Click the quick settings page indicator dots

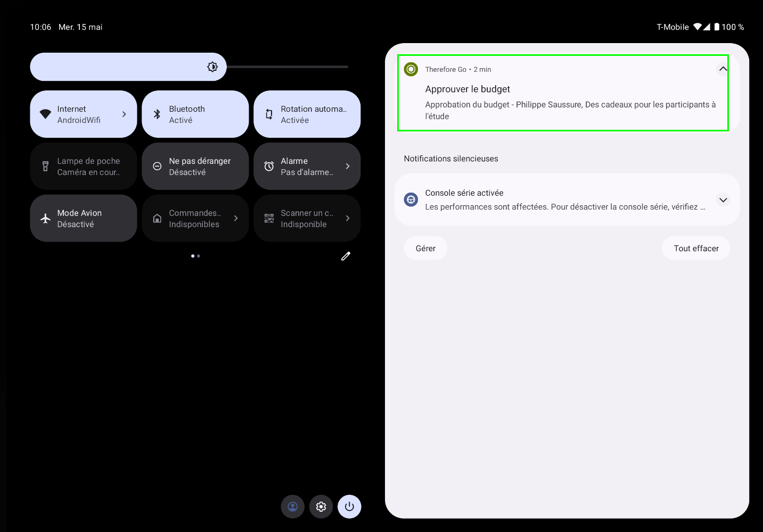tap(195, 256)
